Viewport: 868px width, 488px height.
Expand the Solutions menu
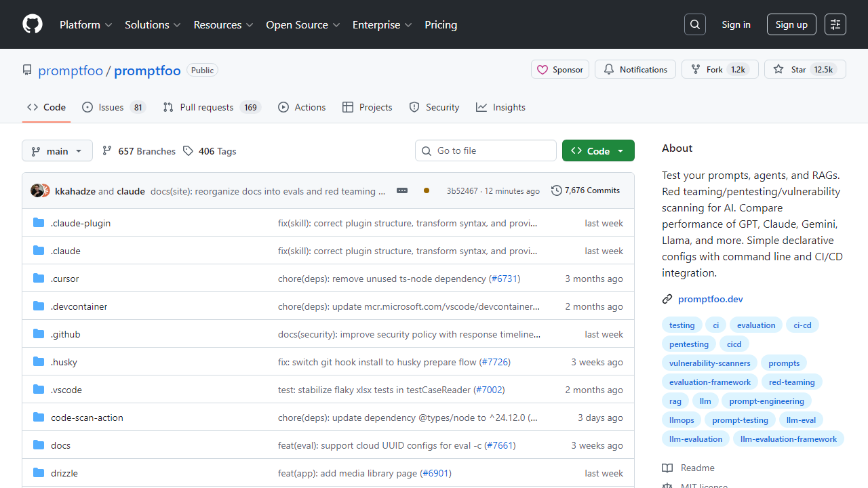click(x=153, y=24)
